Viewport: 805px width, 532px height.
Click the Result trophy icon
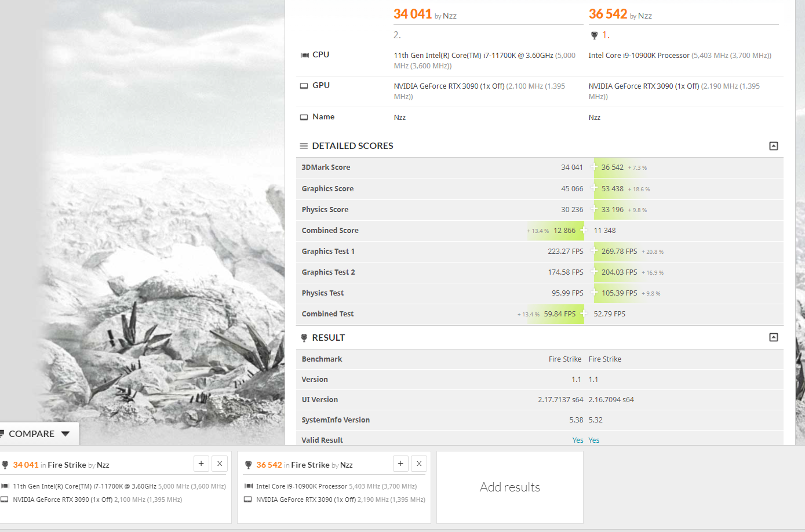304,338
